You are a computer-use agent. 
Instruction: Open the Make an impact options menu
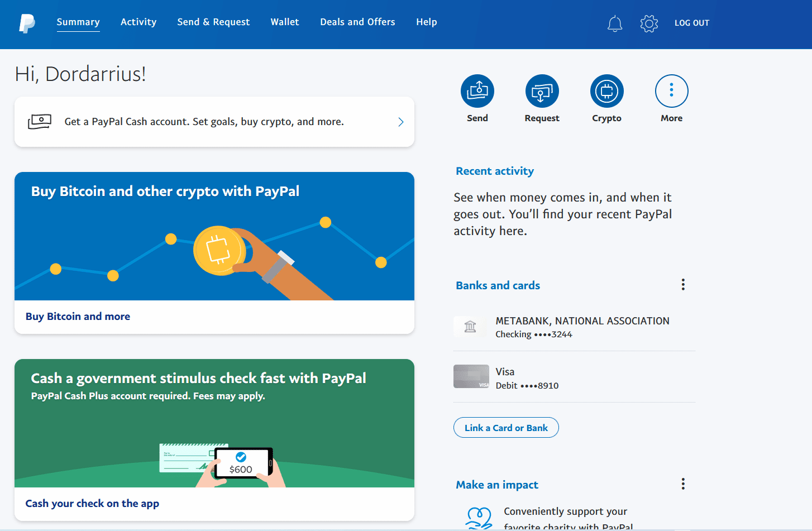[x=682, y=484]
